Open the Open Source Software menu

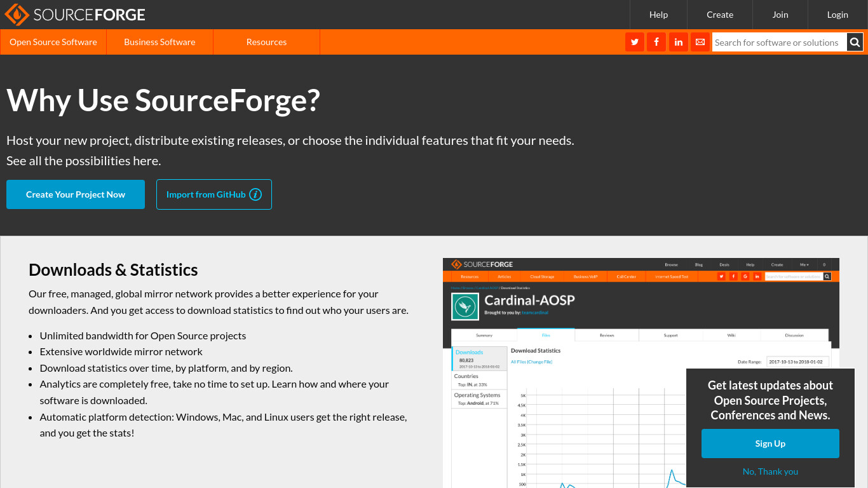click(53, 42)
